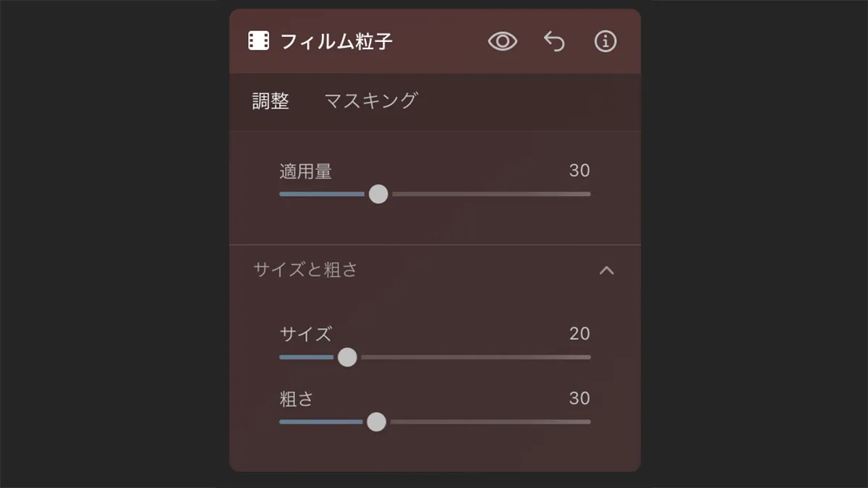Toggle the eye visibility icon in header
The image size is (868, 488).
point(503,41)
